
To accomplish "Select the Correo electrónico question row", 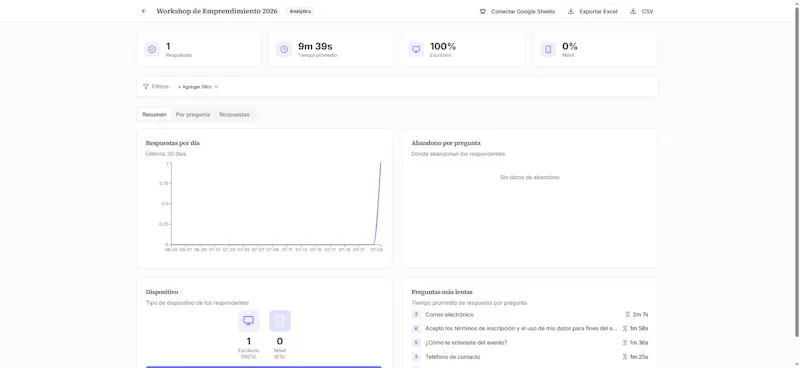I will coord(530,315).
